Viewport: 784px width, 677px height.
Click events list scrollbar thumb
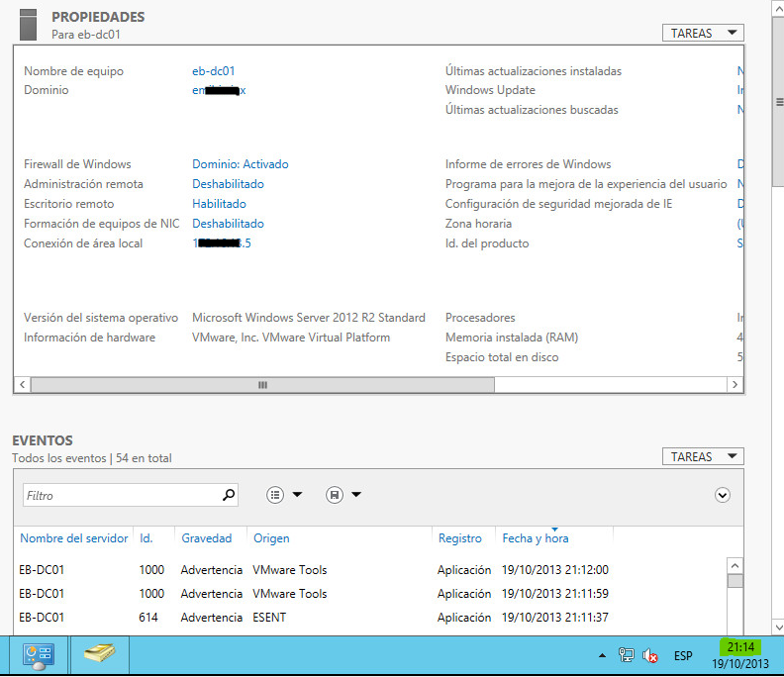pos(735,581)
